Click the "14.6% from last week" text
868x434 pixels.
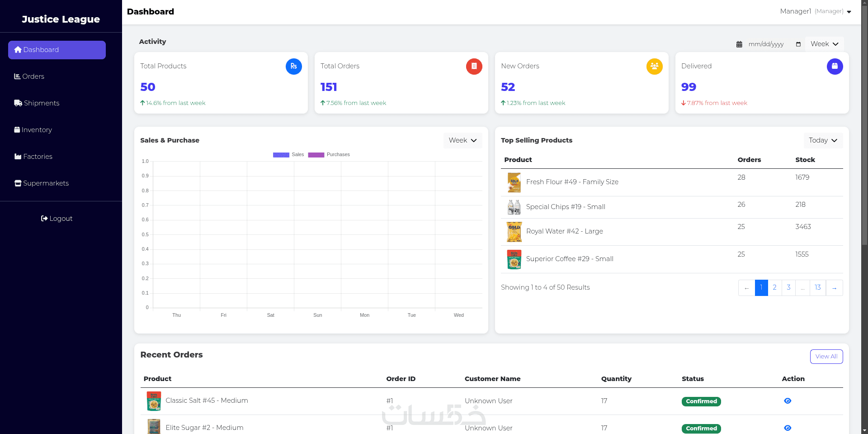(175, 103)
